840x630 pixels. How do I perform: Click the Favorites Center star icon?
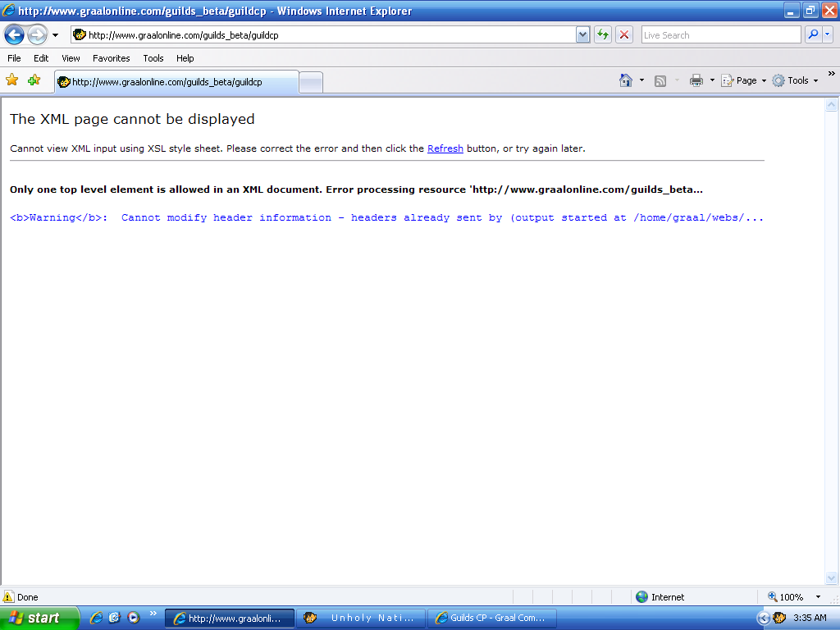click(12, 80)
